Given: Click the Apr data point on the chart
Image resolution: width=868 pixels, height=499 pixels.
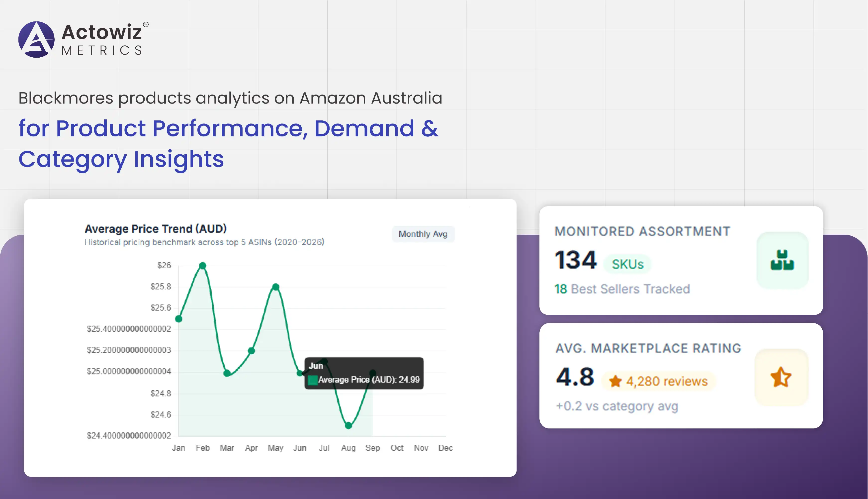Looking at the screenshot, I should coord(251,351).
